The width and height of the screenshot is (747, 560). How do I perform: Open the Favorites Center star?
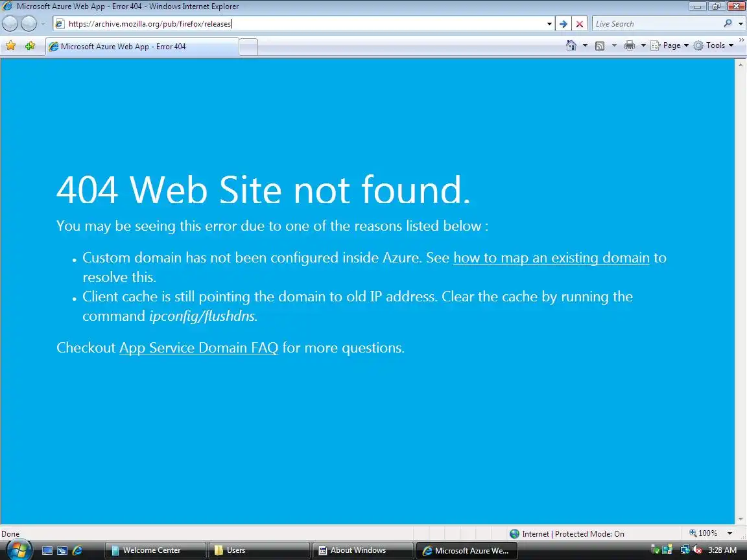click(10, 46)
